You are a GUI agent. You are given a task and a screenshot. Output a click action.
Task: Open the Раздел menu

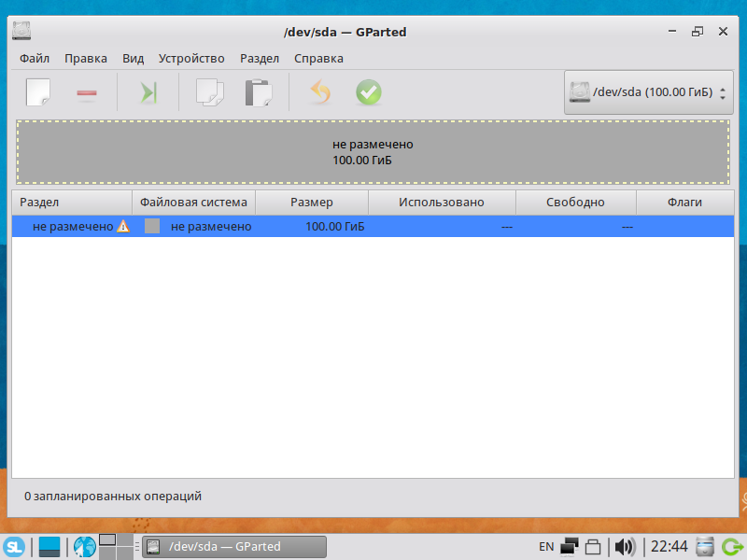(x=260, y=59)
